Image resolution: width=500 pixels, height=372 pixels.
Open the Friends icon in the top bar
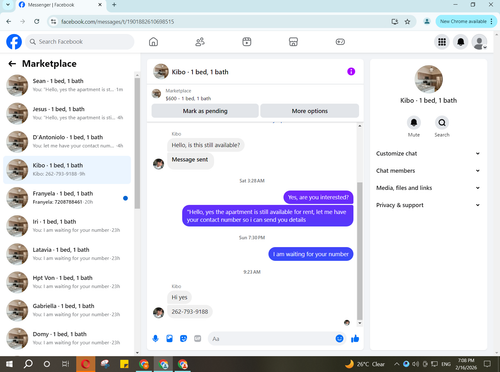(x=200, y=42)
